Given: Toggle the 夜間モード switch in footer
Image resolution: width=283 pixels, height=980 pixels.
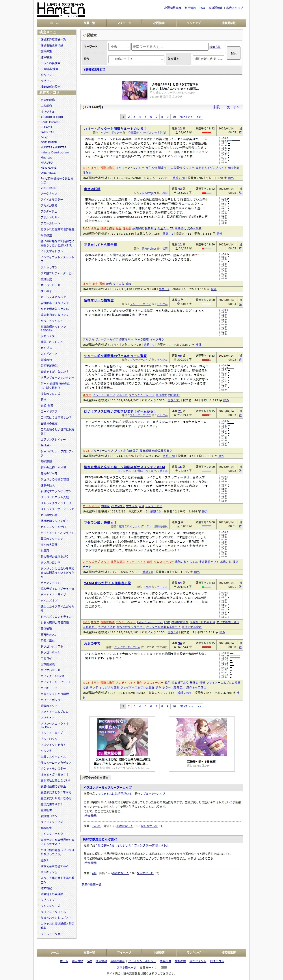Looking at the screenshot, I should (x=164, y=967).
